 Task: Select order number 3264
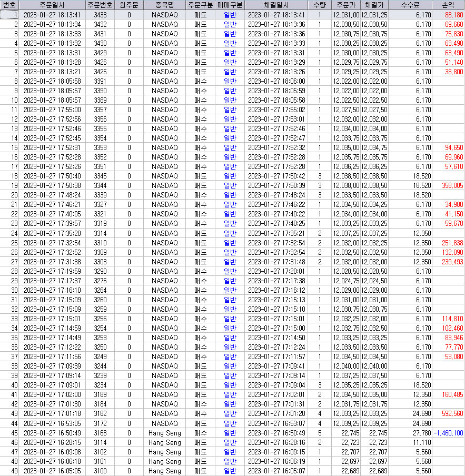point(100,290)
